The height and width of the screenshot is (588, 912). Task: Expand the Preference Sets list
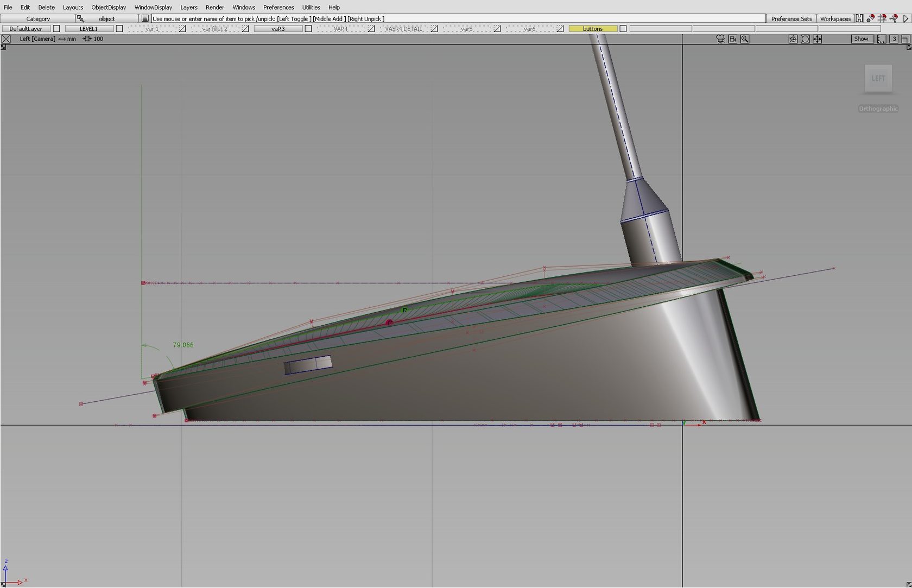click(x=791, y=18)
